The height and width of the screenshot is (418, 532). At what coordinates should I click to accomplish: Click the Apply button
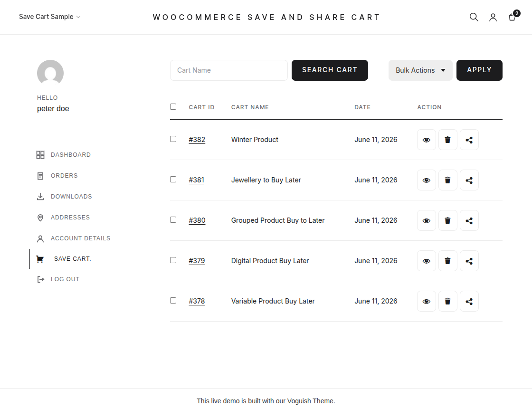tap(479, 70)
